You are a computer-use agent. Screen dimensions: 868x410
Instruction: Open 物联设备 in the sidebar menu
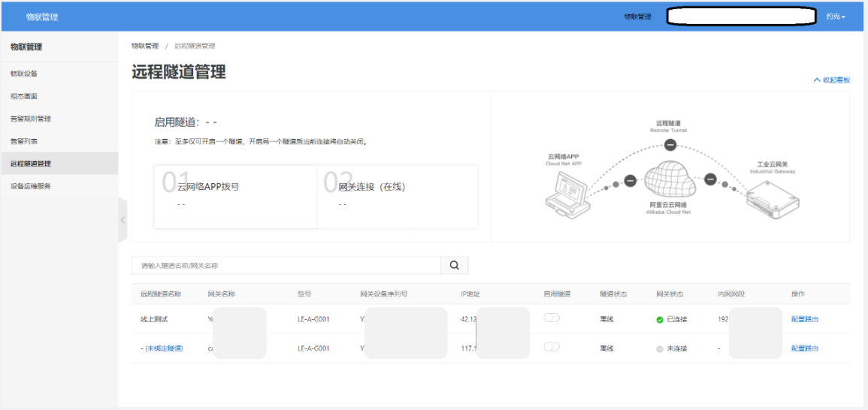pyautogui.click(x=24, y=74)
